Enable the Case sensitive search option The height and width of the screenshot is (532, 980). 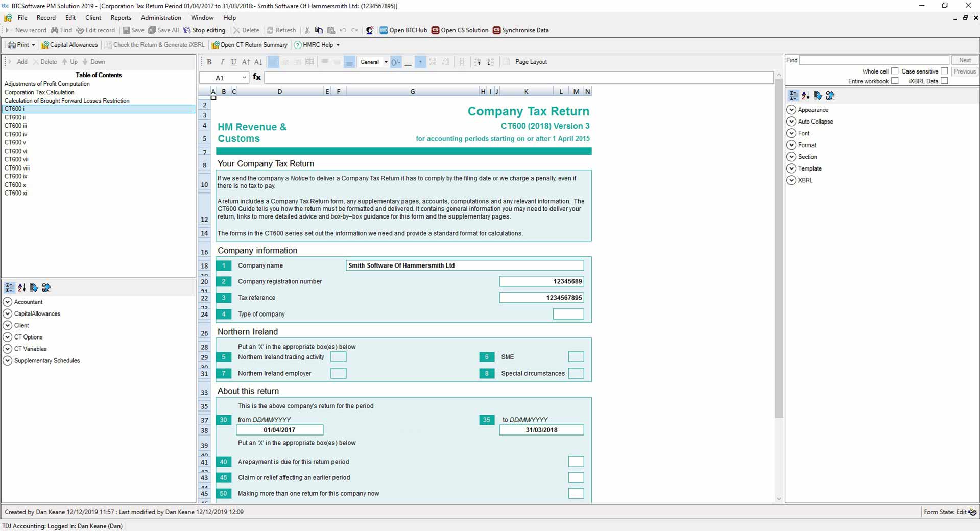(x=944, y=71)
